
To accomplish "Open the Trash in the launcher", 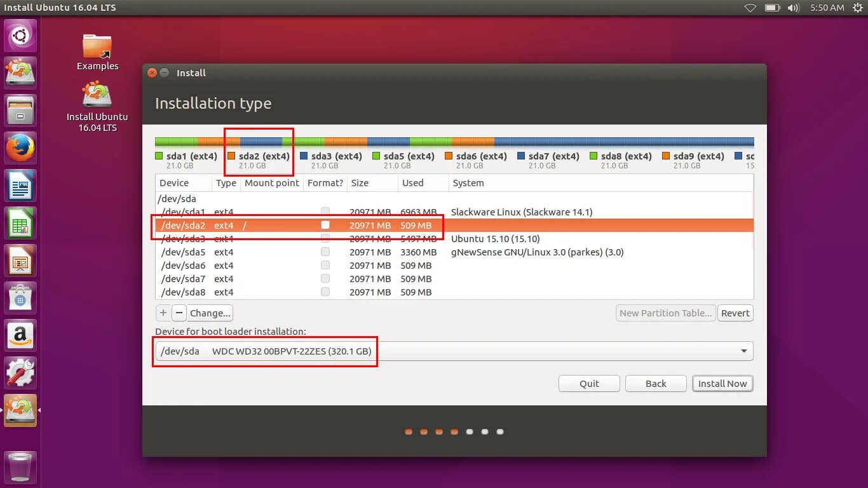I will point(20,467).
